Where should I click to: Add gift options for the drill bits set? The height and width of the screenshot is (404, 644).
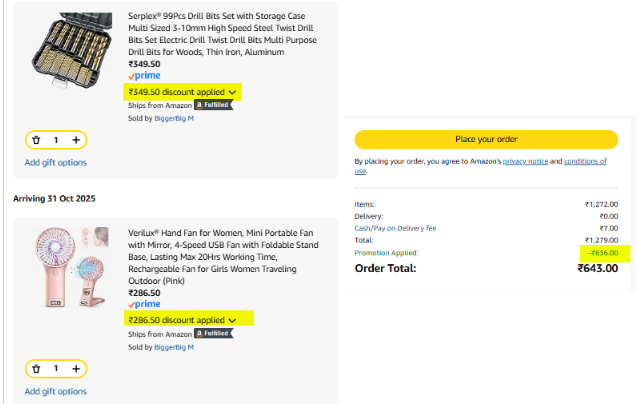56,162
